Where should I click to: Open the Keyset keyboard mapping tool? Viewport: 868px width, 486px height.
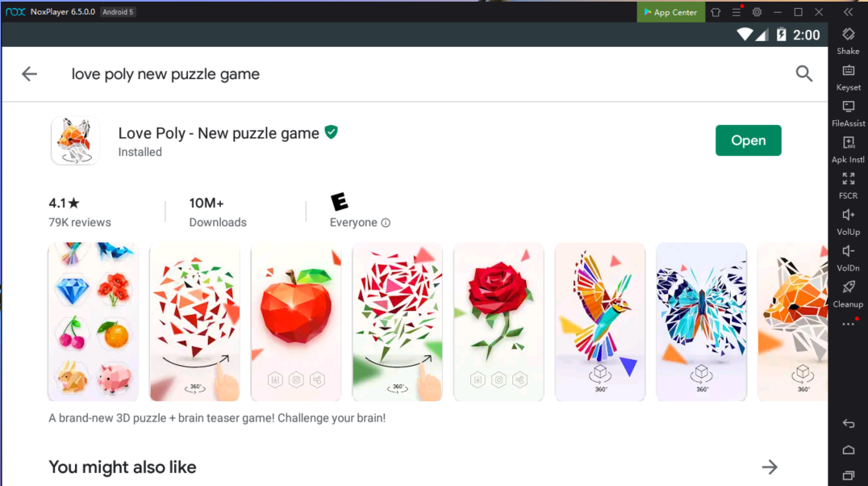[x=848, y=78]
